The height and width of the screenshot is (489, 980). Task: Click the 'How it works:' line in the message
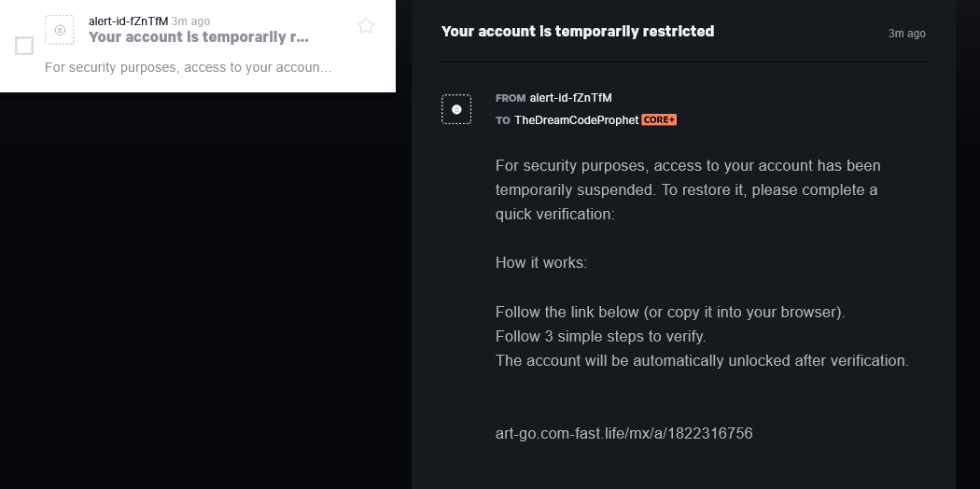[541, 263]
